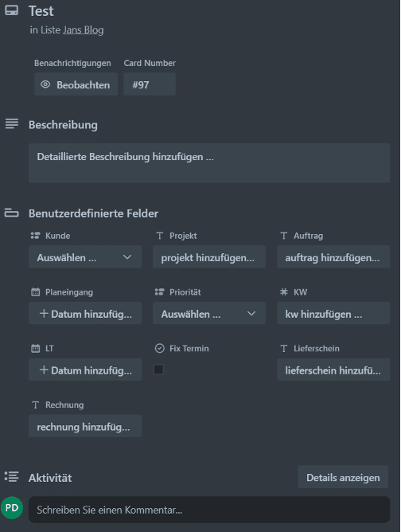Click the checkmark circle icon beside Fix Termin
401x532 pixels.
[x=160, y=348]
